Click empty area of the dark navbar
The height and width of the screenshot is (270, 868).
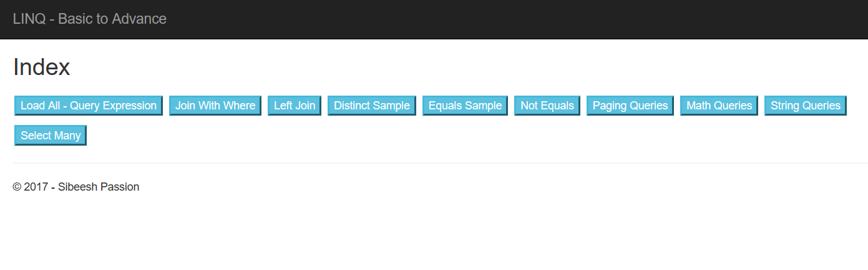(499, 19)
